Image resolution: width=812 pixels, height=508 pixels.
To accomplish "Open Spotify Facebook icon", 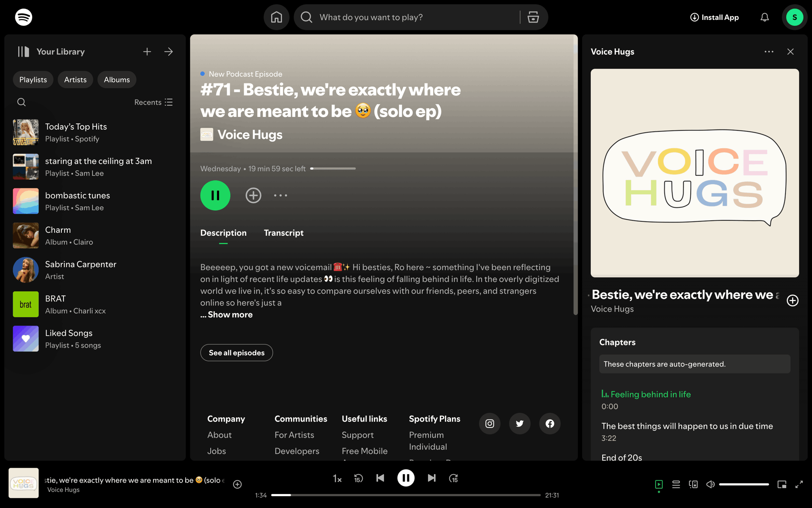I will coord(550,423).
